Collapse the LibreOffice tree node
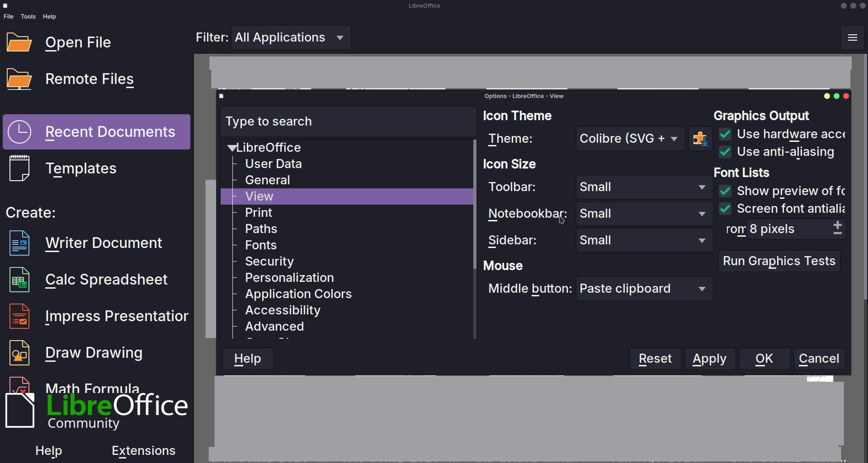868x463 pixels. [231, 147]
